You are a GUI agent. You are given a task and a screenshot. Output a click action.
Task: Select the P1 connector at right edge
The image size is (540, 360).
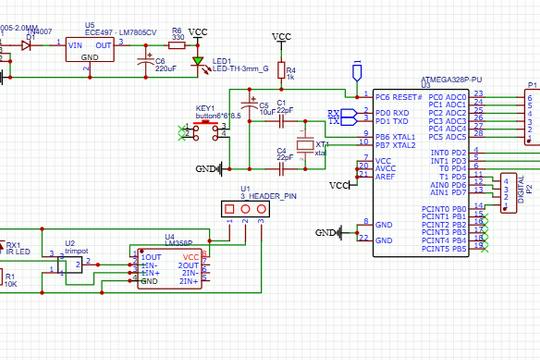click(x=532, y=117)
